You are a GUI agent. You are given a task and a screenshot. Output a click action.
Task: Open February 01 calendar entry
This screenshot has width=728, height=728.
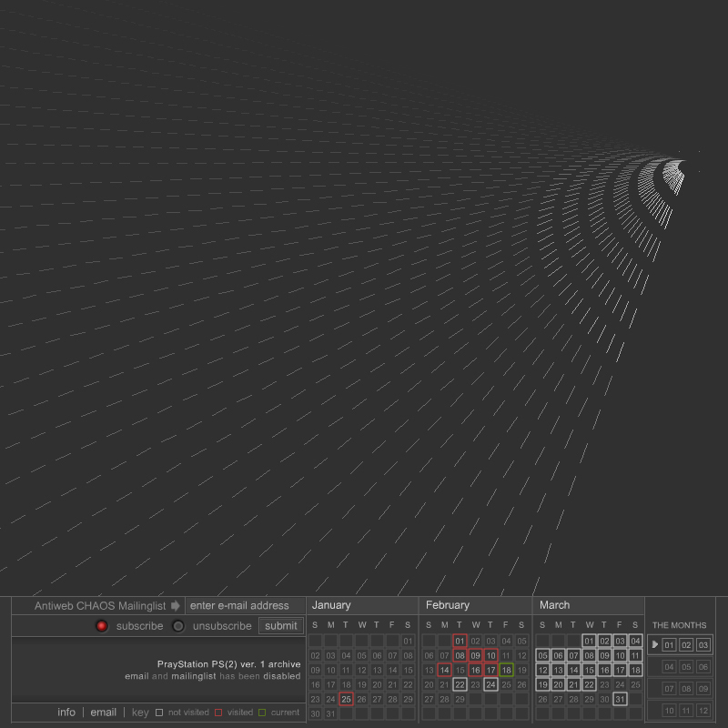point(460,642)
